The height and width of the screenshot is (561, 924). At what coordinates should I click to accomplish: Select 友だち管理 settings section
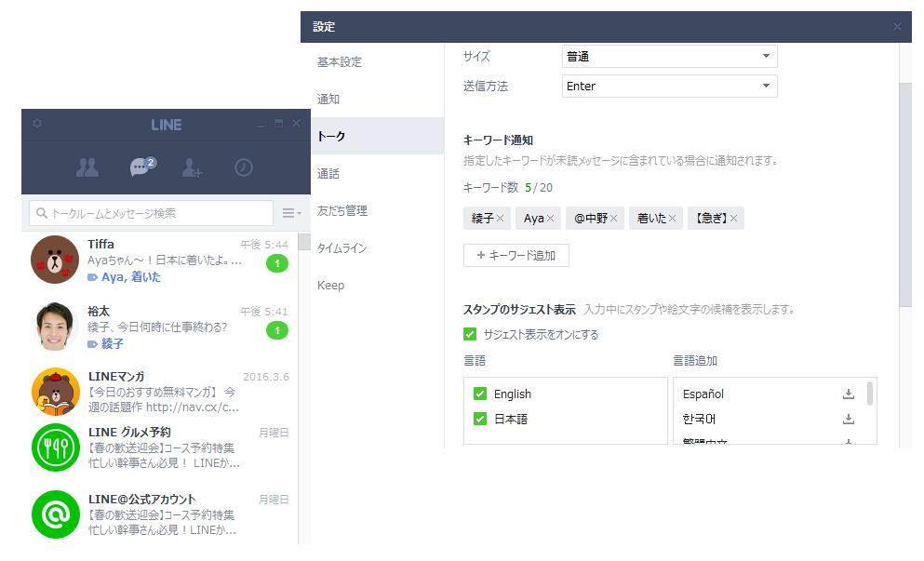[377, 210]
